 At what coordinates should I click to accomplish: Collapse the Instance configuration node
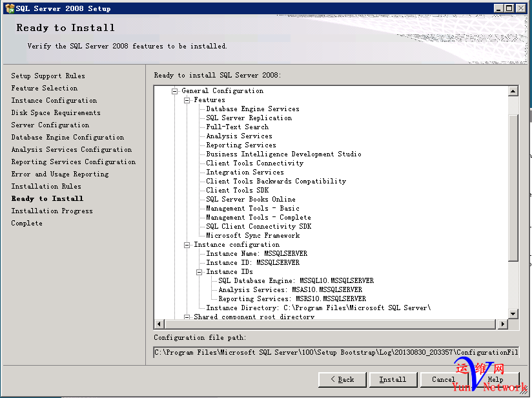pos(187,245)
